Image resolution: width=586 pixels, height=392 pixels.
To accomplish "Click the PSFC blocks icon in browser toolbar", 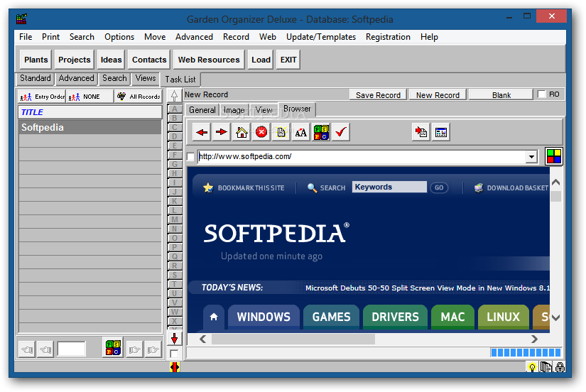I will coord(321,132).
